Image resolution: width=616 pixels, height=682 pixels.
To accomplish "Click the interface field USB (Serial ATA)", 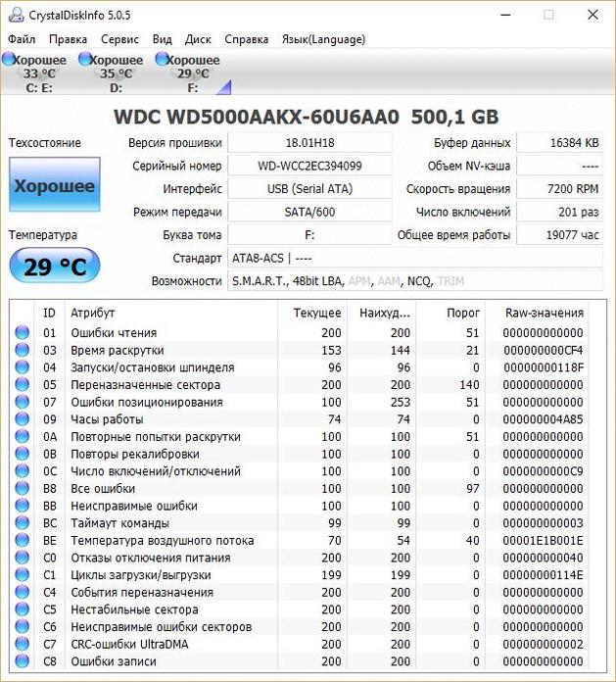I will [309, 189].
